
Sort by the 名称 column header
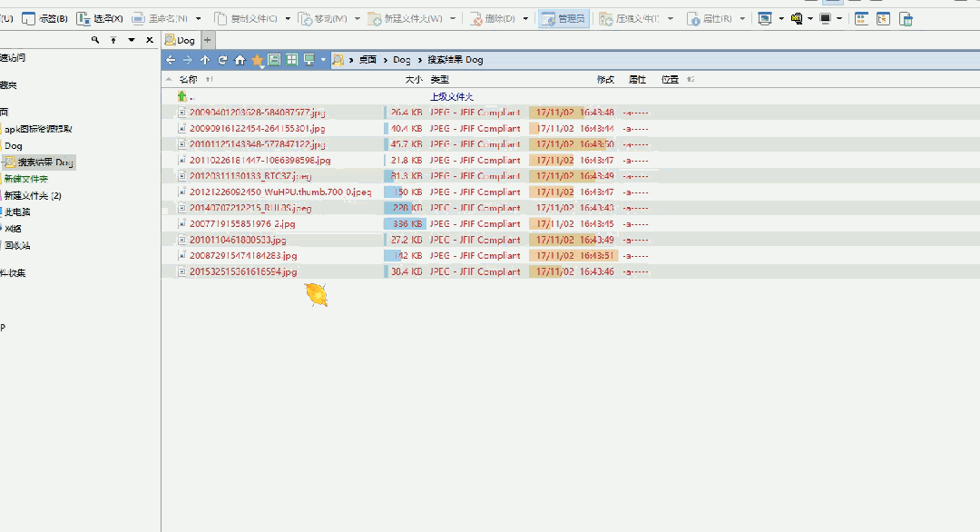coord(188,79)
